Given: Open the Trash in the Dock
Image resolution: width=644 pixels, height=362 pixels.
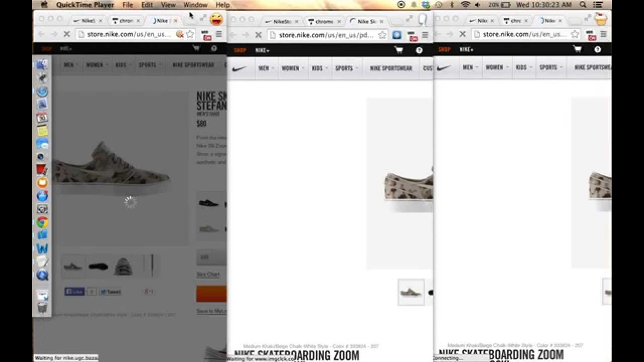Looking at the screenshot, I should tap(42, 307).
